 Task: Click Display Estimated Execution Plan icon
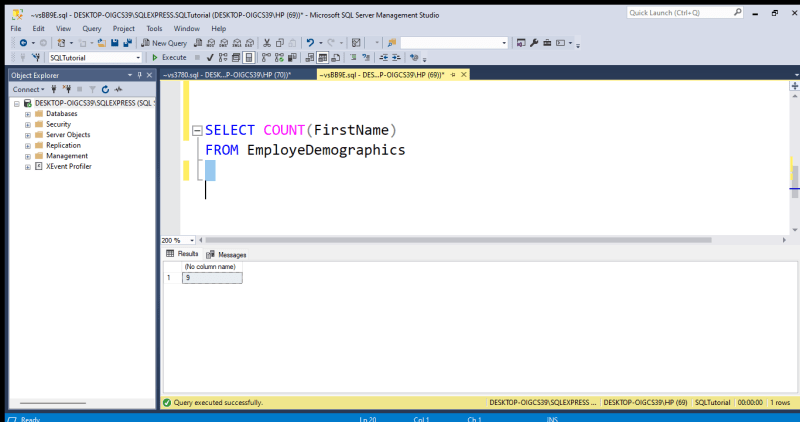point(223,58)
